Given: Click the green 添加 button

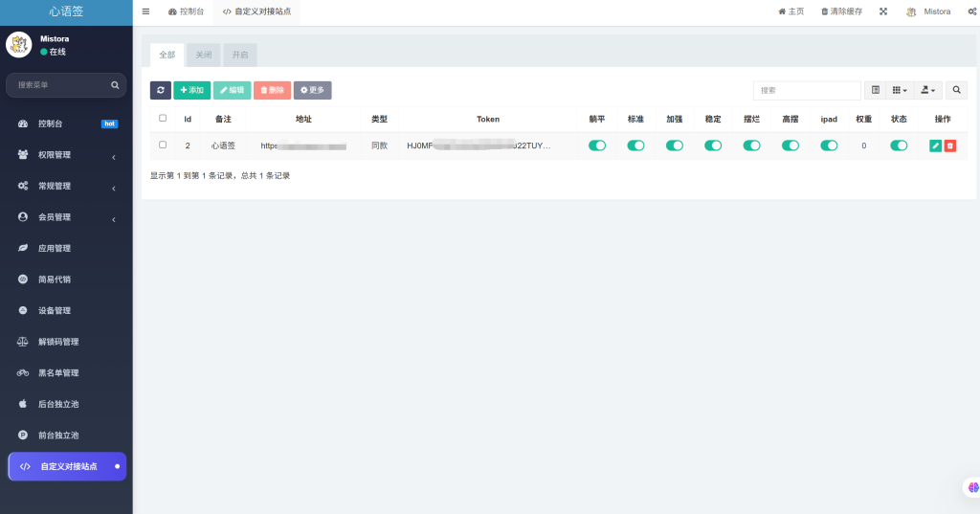Looking at the screenshot, I should click(x=191, y=90).
